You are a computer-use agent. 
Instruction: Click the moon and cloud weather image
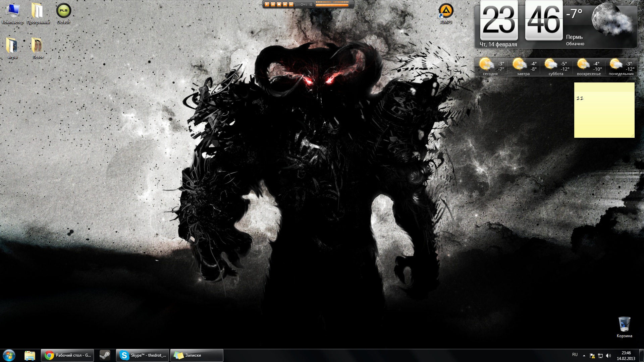click(x=612, y=19)
